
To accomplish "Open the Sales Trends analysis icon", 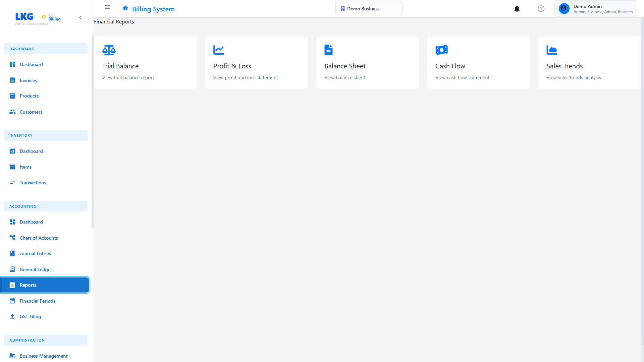I will [552, 50].
